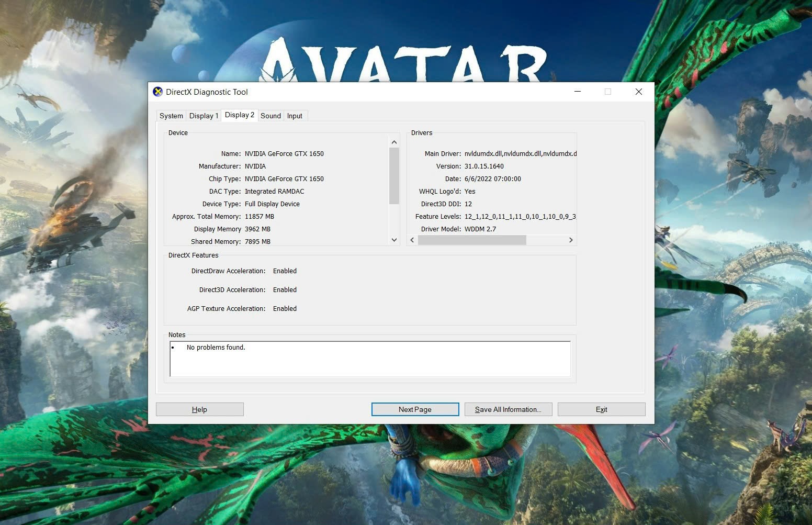This screenshot has width=812, height=525.
Task: Switch to the System tab
Action: [171, 116]
